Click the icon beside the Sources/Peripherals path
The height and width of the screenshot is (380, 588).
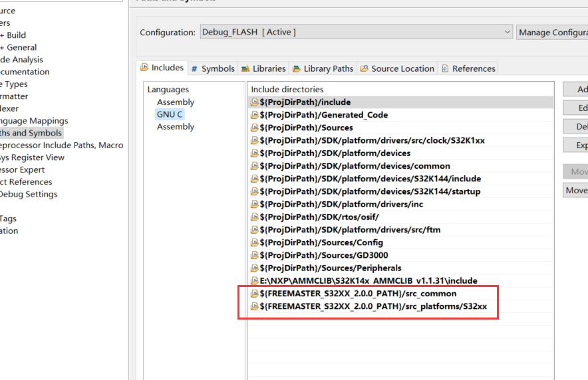(254, 268)
